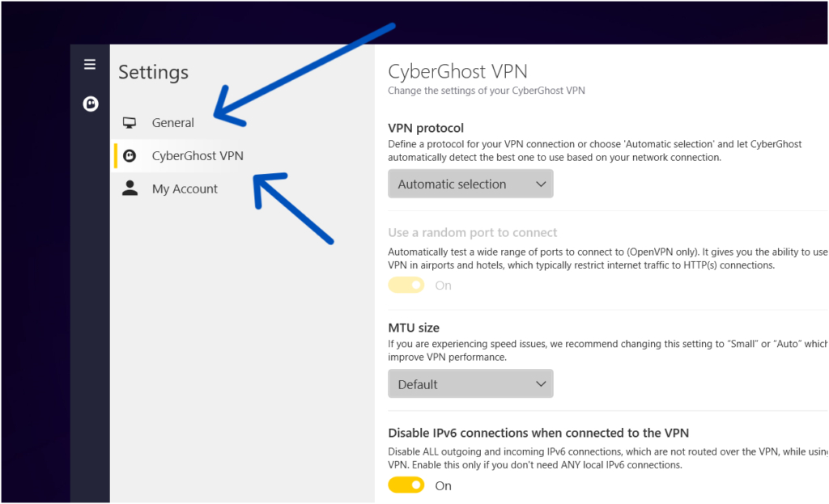Click the monitor icon next to General
Viewport: 829px width, 504px height.
pyautogui.click(x=130, y=122)
